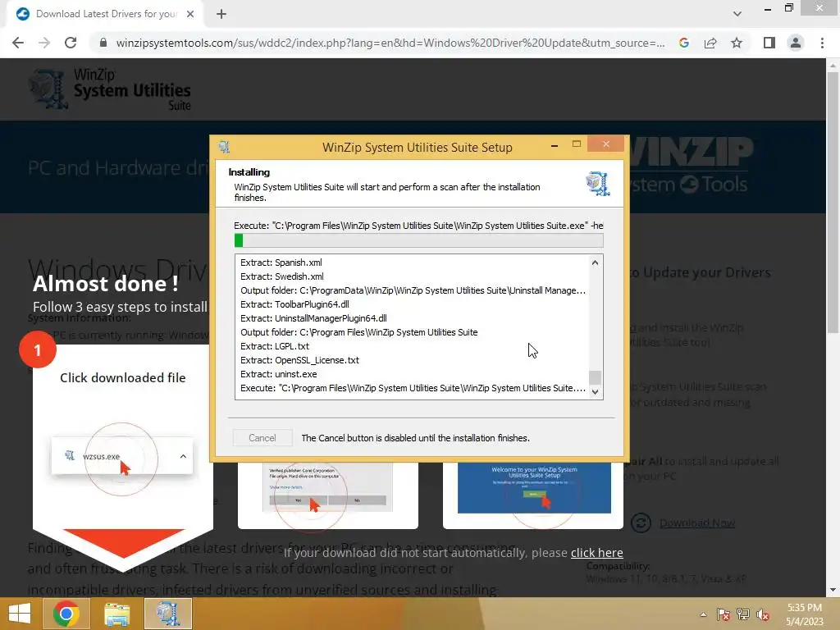
Task: Click the installer header WinZip icon
Action: tap(598, 184)
